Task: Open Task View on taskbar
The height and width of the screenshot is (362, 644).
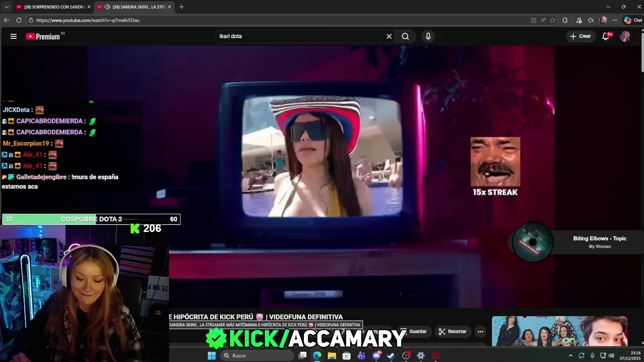Action: (302, 355)
